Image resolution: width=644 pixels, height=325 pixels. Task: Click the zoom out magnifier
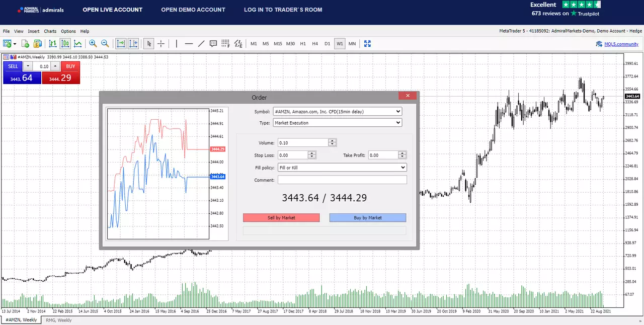105,44
